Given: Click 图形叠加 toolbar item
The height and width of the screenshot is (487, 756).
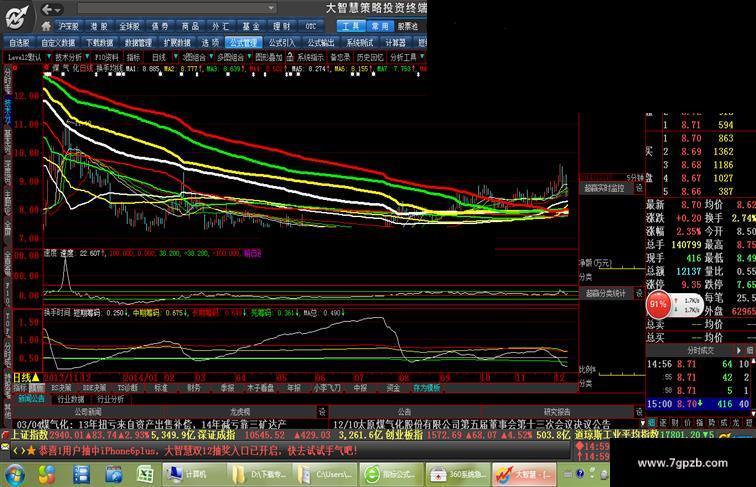Looking at the screenshot, I should pos(269,57).
